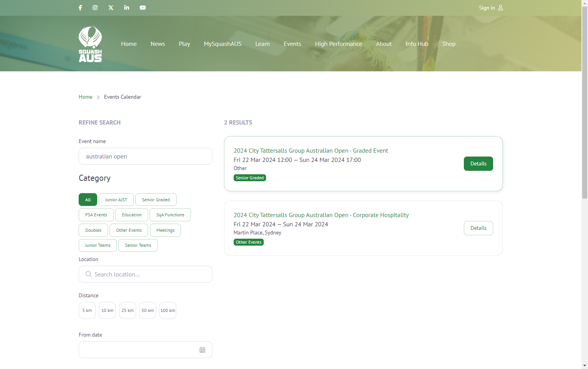Open Details for the Graded Event
588x369 pixels.
point(478,163)
